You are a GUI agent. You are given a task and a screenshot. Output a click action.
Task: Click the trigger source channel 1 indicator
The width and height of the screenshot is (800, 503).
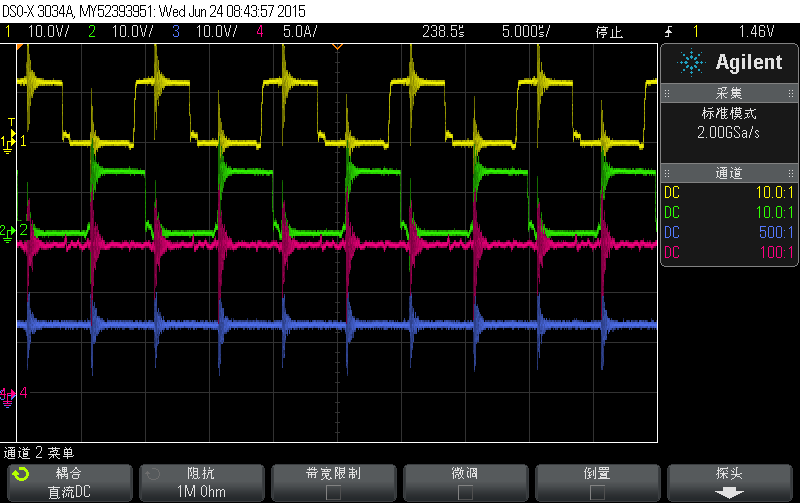point(695,32)
